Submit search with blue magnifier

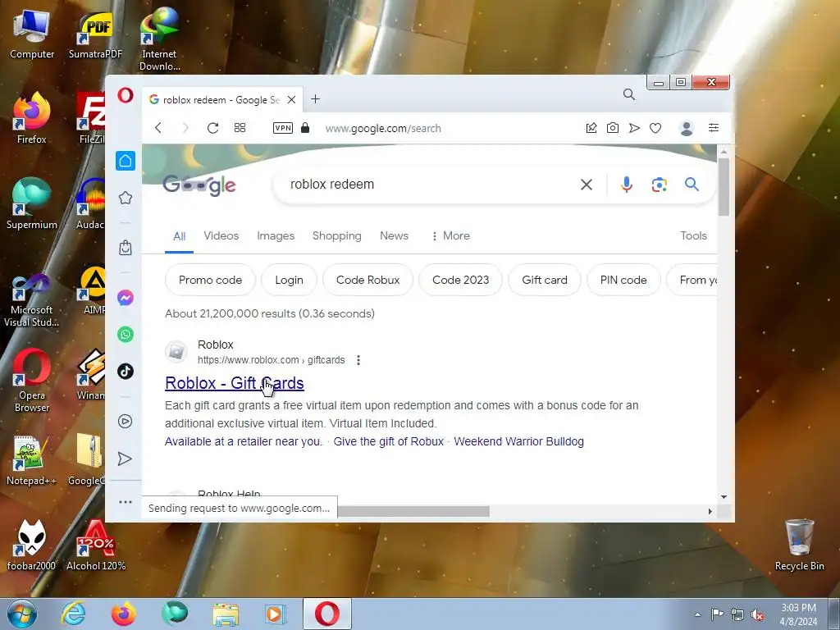click(x=692, y=185)
